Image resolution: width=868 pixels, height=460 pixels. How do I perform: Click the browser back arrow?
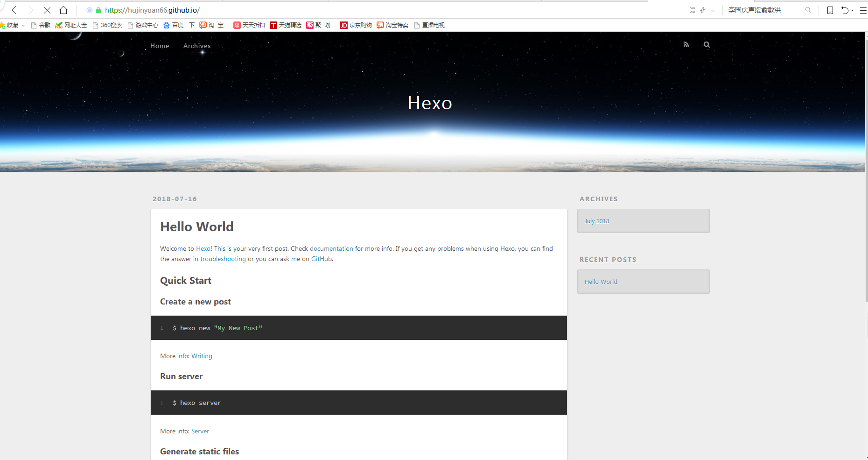coord(14,10)
